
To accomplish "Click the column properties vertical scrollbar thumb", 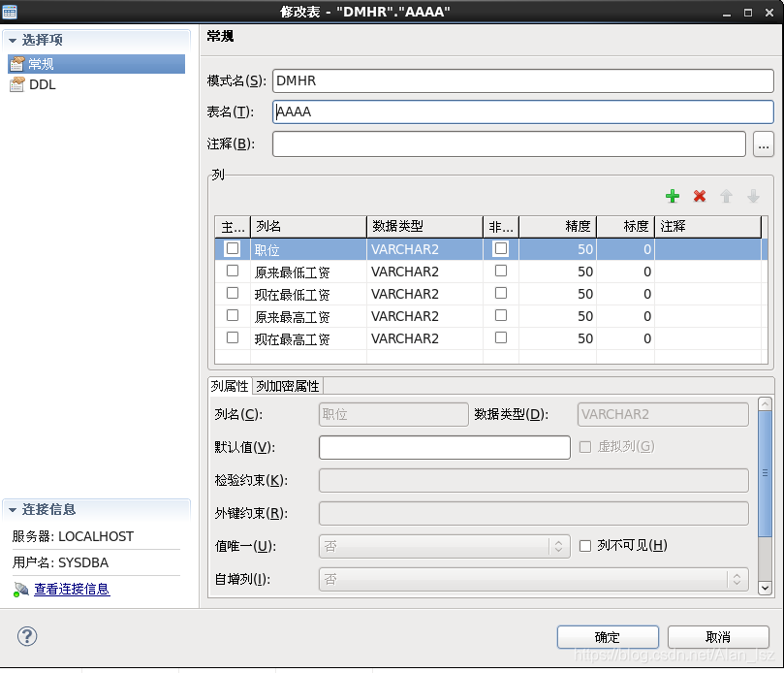I will pos(765,473).
